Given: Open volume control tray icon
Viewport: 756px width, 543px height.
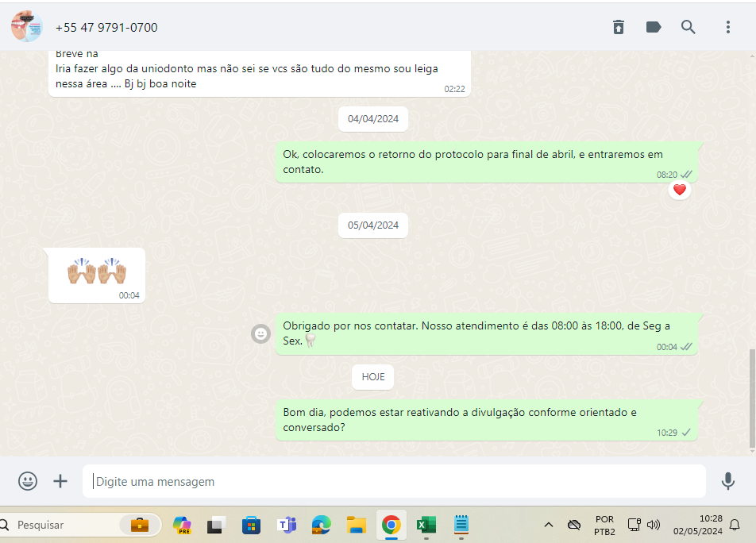Looking at the screenshot, I should click(x=654, y=525).
